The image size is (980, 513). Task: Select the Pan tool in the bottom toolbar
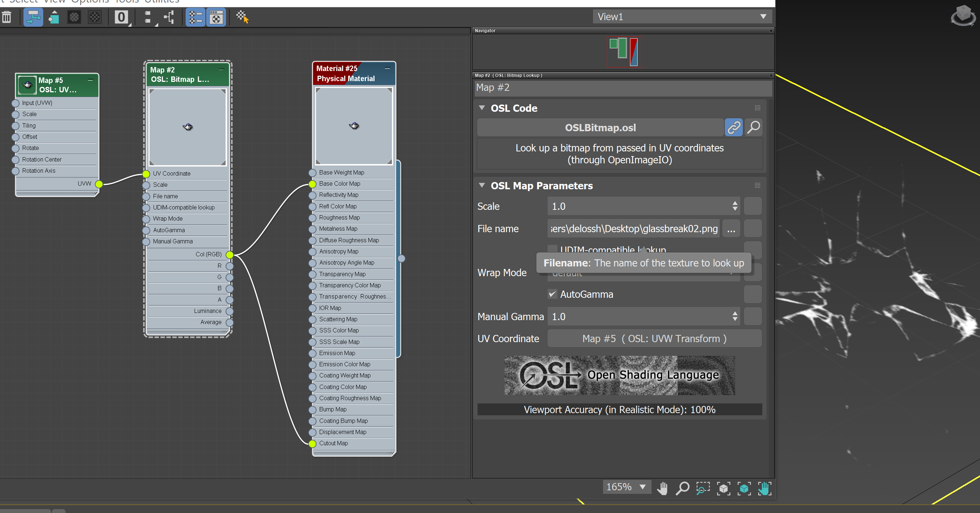pos(663,488)
